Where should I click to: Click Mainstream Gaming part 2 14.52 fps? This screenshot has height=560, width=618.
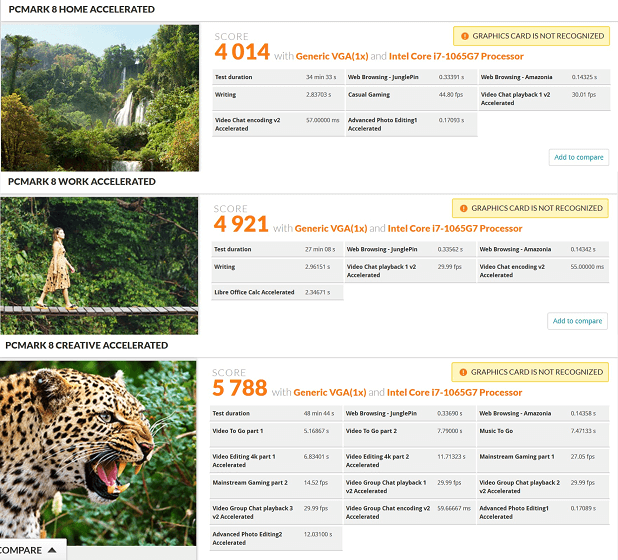pyautogui.click(x=276, y=487)
